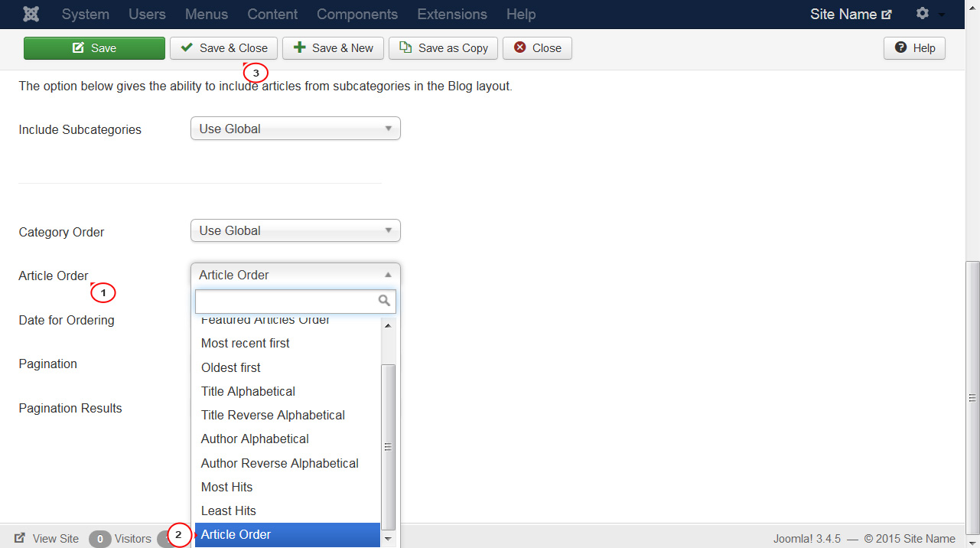This screenshot has height=548, width=980.
Task: Open the Help menu in top bar
Action: 521,15
